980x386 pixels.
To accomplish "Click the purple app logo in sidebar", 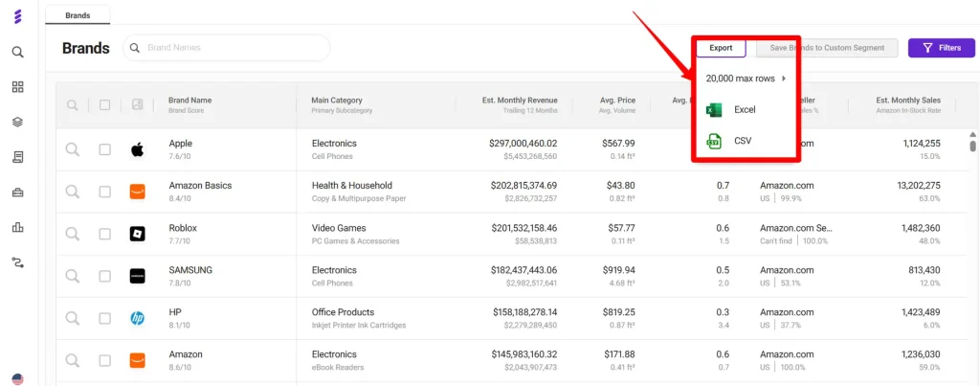I will 17,16.
